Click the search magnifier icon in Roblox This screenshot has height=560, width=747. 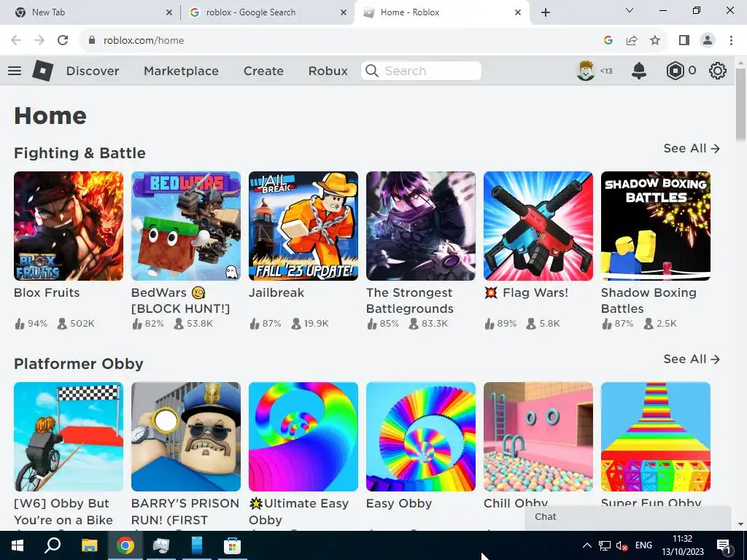(x=372, y=71)
